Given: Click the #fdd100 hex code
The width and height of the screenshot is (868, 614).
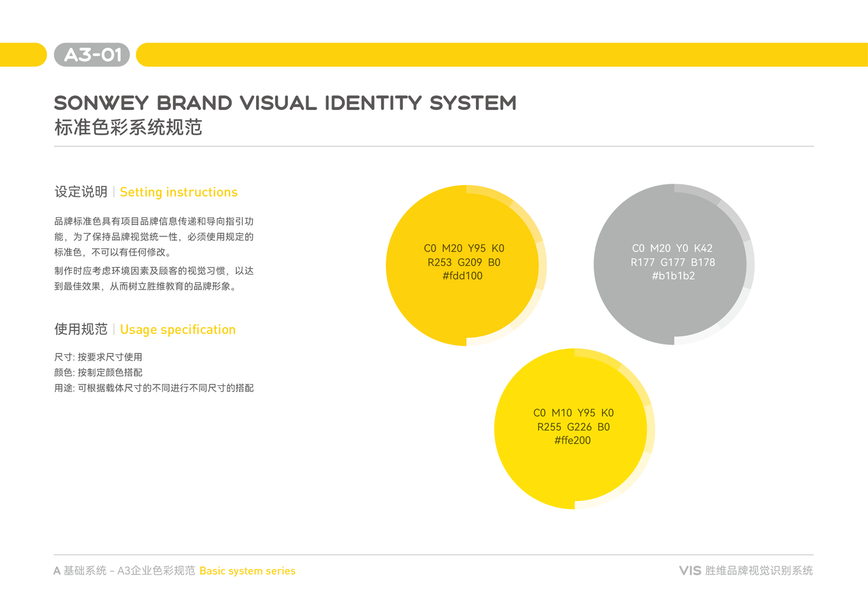Looking at the screenshot, I should pos(463,276).
